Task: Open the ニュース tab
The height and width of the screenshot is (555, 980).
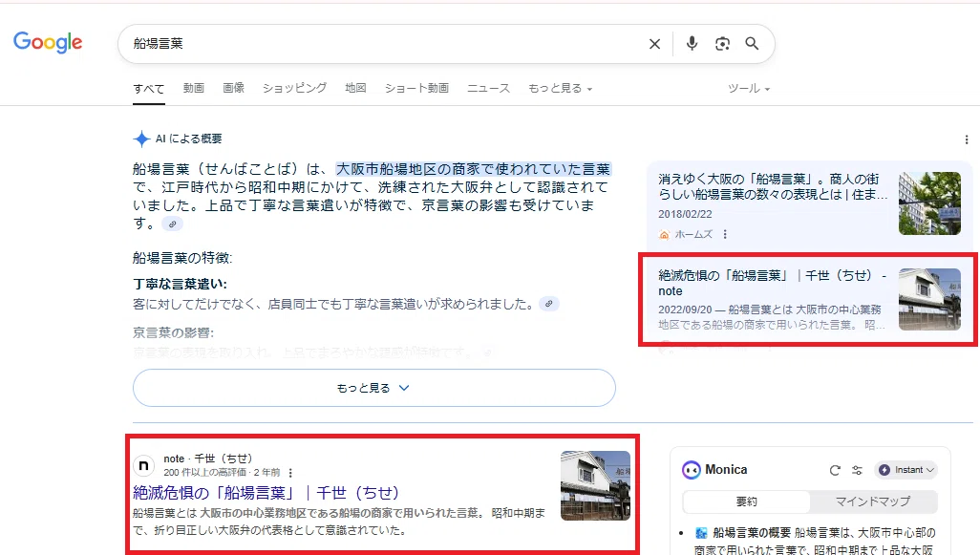Action: click(x=489, y=88)
